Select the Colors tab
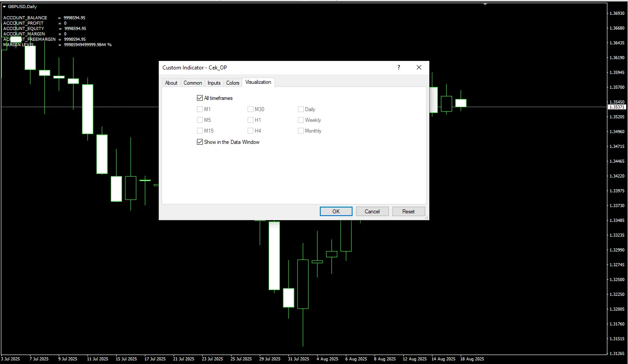The image size is (628, 364). tap(232, 83)
